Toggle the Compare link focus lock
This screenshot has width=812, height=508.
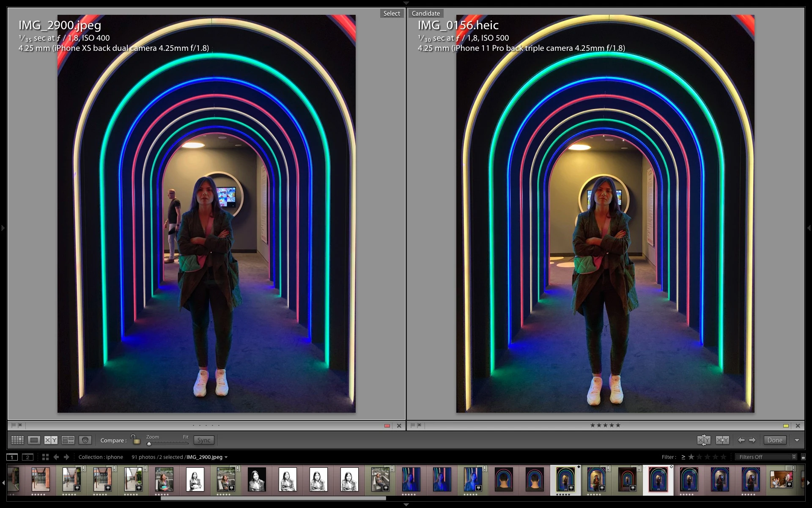tap(135, 439)
